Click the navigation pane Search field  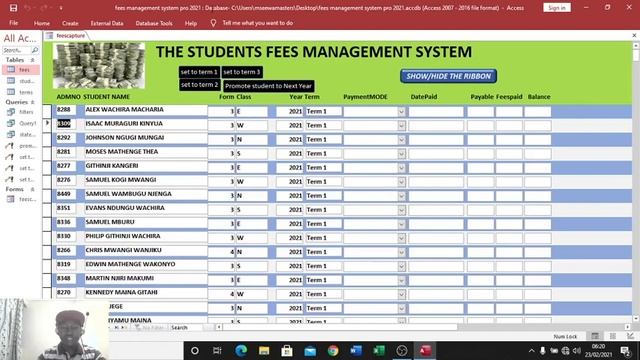coord(16,50)
